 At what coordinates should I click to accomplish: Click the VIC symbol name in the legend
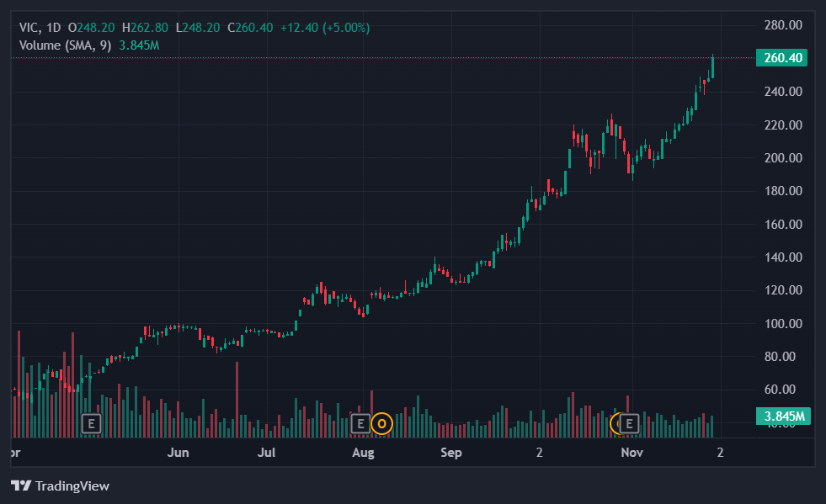pyautogui.click(x=29, y=28)
